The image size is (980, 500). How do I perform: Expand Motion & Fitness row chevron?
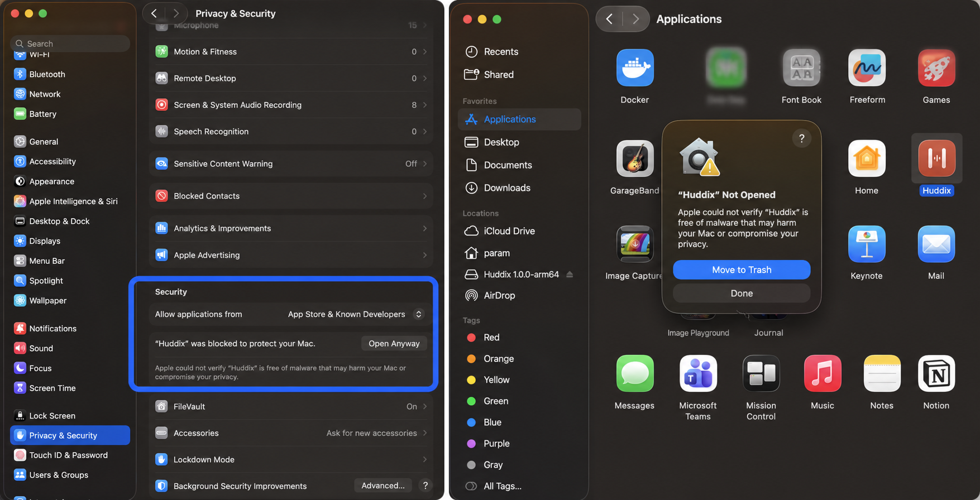click(x=425, y=51)
